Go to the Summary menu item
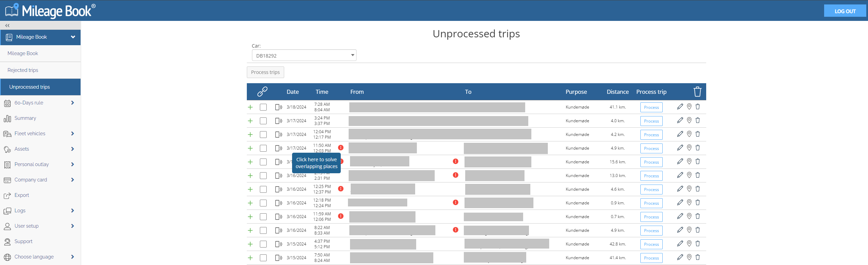The image size is (868, 265). 25,118
